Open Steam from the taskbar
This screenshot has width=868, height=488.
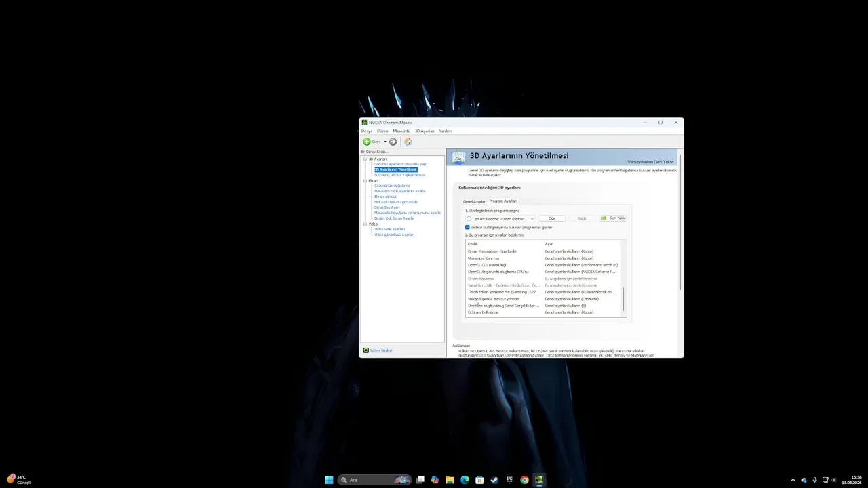[x=494, y=480]
